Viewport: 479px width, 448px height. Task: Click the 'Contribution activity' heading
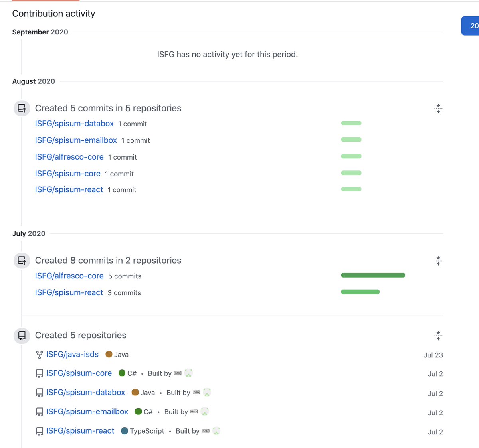[54, 14]
